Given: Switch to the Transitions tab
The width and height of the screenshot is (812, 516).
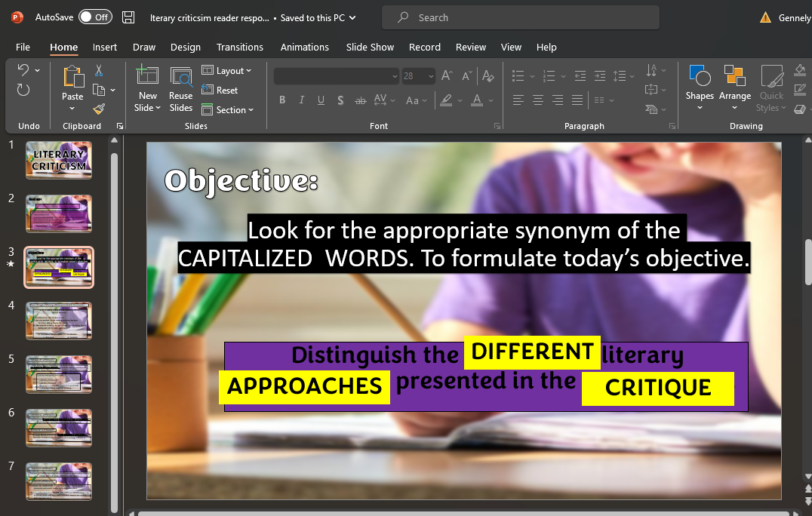Looking at the screenshot, I should point(240,47).
